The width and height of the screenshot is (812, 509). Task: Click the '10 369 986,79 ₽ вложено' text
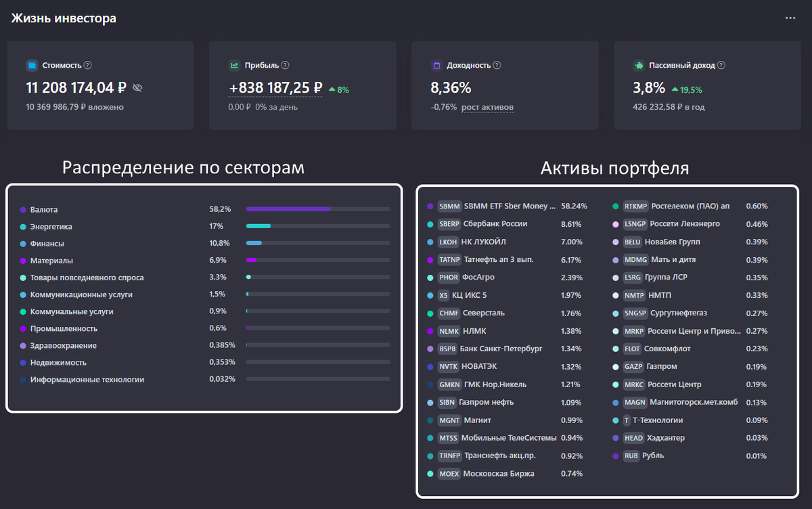pos(74,107)
